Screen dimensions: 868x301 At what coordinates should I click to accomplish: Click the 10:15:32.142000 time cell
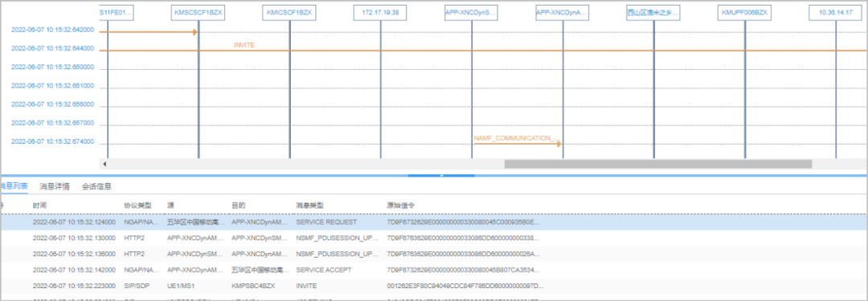pos(74,270)
